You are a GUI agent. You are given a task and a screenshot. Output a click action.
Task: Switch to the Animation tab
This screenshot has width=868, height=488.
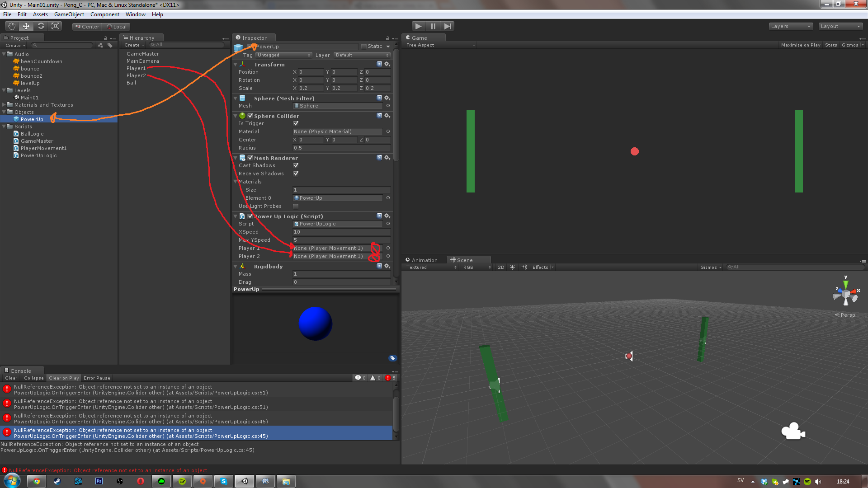422,260
